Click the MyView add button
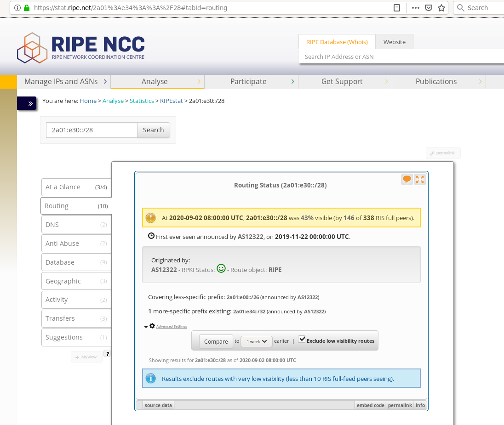Screen dimensions: 504x425 (x=86, y=357)
